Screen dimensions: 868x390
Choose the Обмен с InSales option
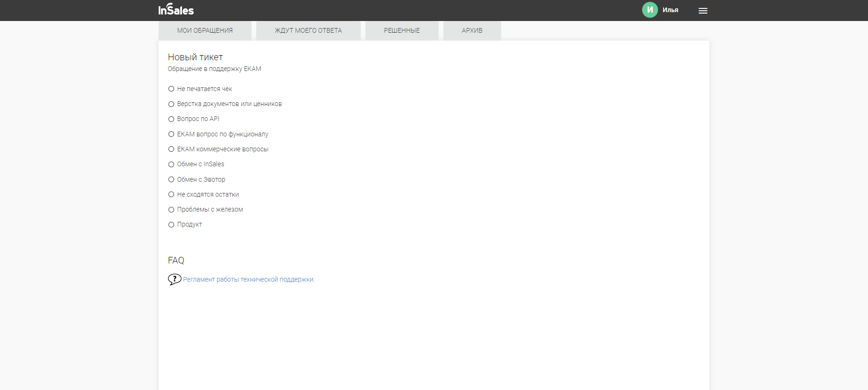(171, 164)
